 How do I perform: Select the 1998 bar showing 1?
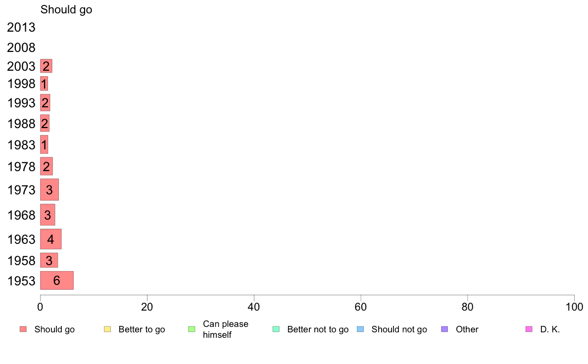click(x=44, y=84)
